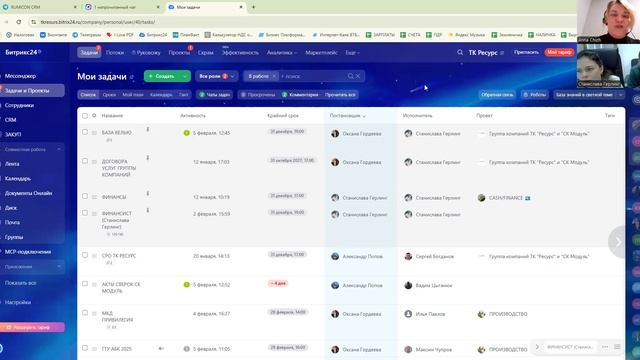Click the right-side slide arrow button

[618, 242]
